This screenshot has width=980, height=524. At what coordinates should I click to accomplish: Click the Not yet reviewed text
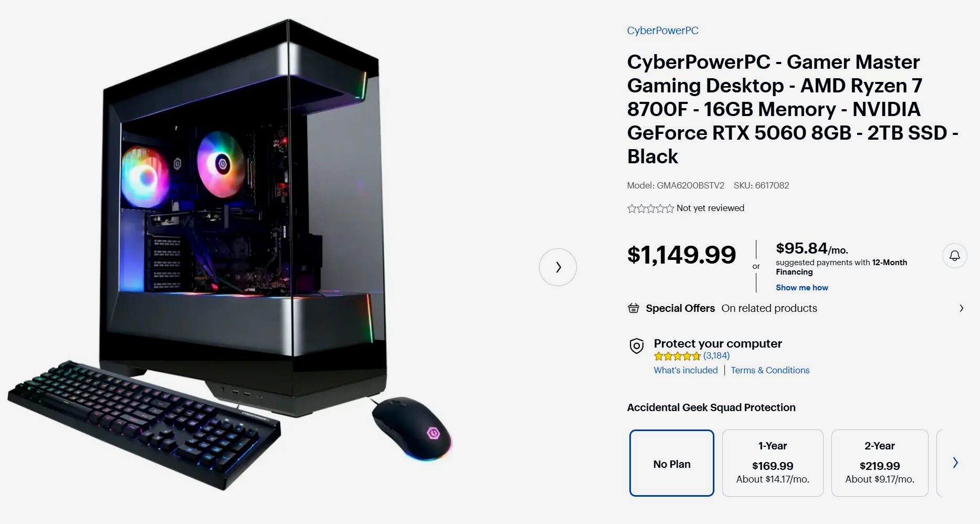tap(710, 208)
